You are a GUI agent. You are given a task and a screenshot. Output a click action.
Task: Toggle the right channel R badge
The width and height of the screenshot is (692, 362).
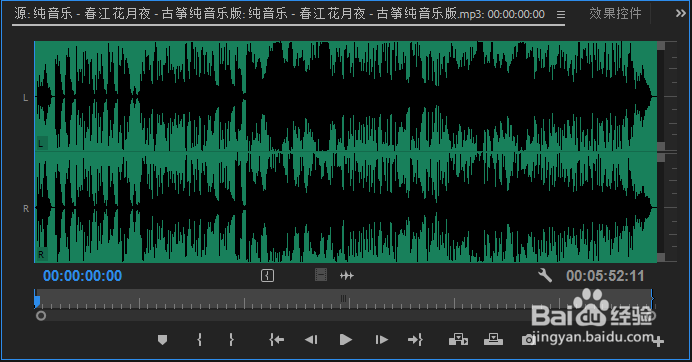tap(41, 254)
